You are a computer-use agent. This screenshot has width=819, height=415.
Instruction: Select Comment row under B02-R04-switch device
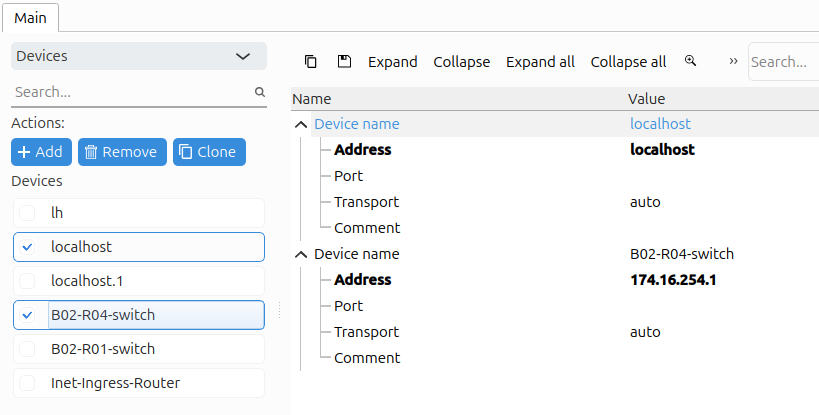(367, 358)
